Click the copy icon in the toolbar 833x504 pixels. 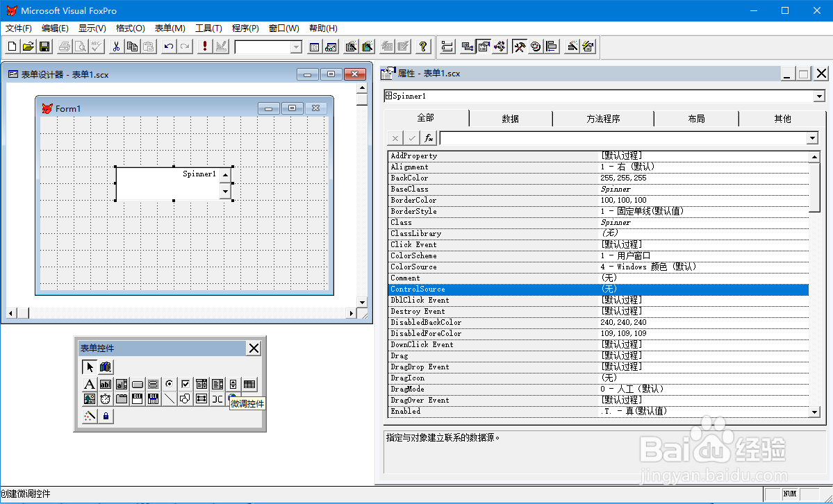point(132,47)
